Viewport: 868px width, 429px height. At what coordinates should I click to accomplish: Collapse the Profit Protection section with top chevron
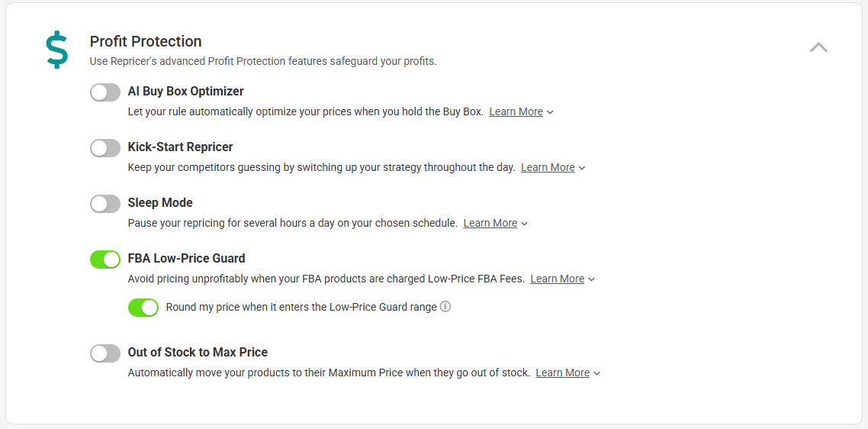(x=818, y=47)
